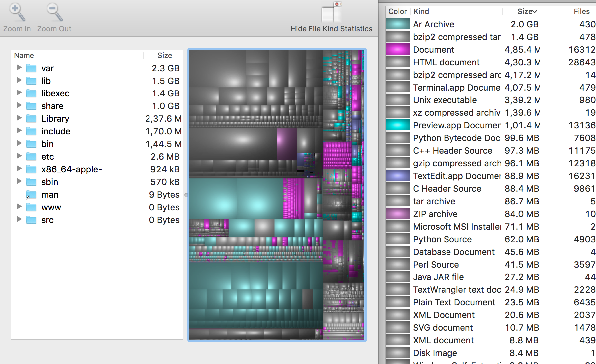This screenshot has height=364, width=596.
Task: Select the tar archive kind row
Action: (x=491, y=201)
